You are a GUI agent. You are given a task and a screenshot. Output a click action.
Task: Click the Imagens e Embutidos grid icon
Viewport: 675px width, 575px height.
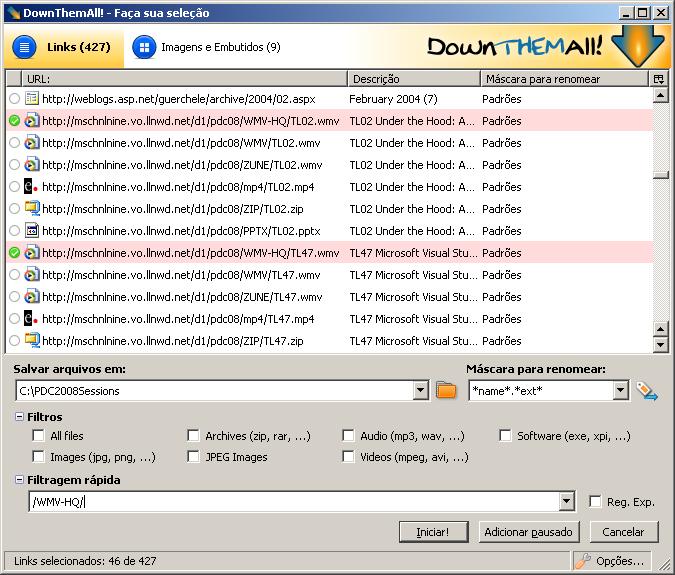pyautogui.click(x=144, y=47)
